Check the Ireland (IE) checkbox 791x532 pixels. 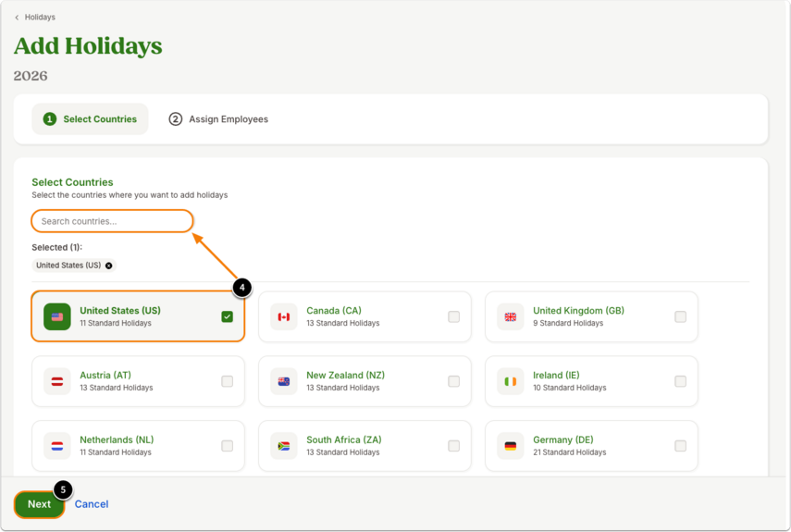click(x=681, y=381)
